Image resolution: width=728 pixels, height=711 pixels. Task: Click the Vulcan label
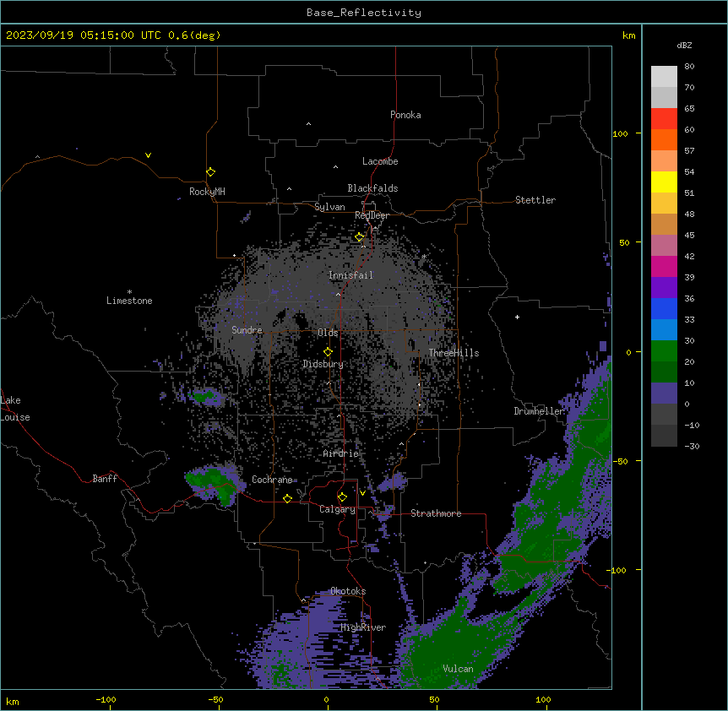tap(459, 669)
